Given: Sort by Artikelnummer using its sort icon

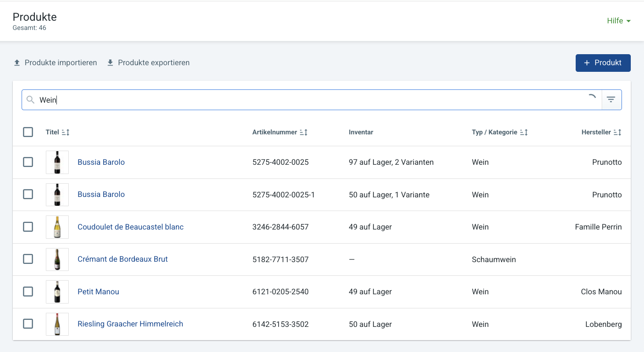Looking at the screenshot, I should [303, 132].
